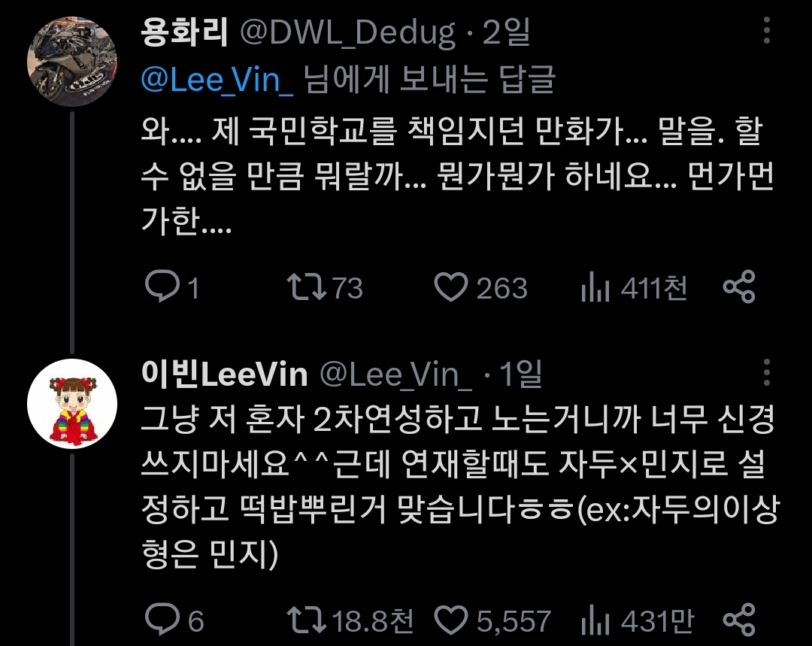
Task: Share 용화리's tweet via share icon
Action: pyautogui.click(x=739, y=287)
